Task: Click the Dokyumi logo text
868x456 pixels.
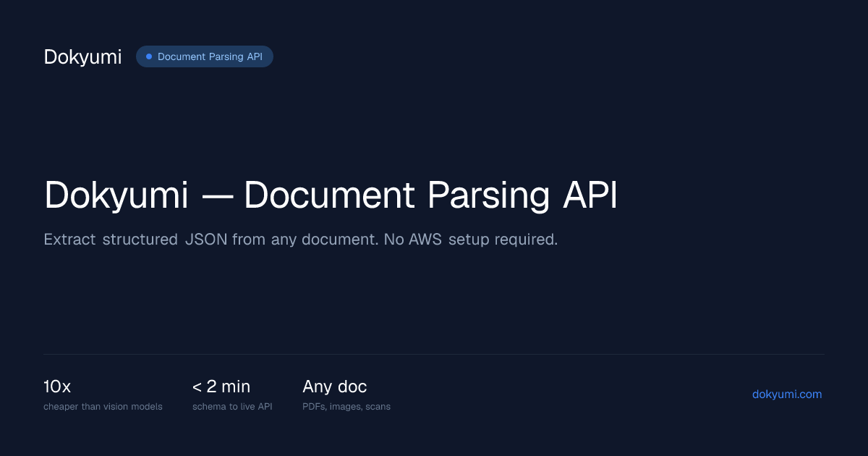Action: 82,57
